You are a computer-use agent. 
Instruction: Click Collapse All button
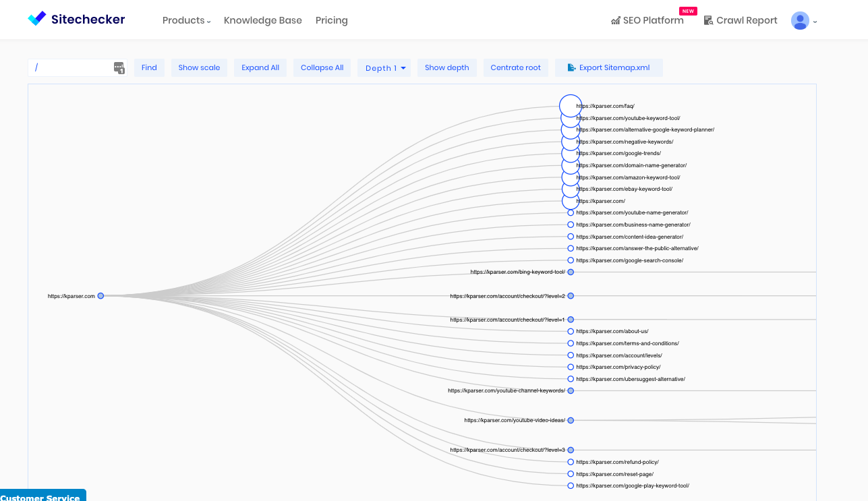(x=322, y=67)
